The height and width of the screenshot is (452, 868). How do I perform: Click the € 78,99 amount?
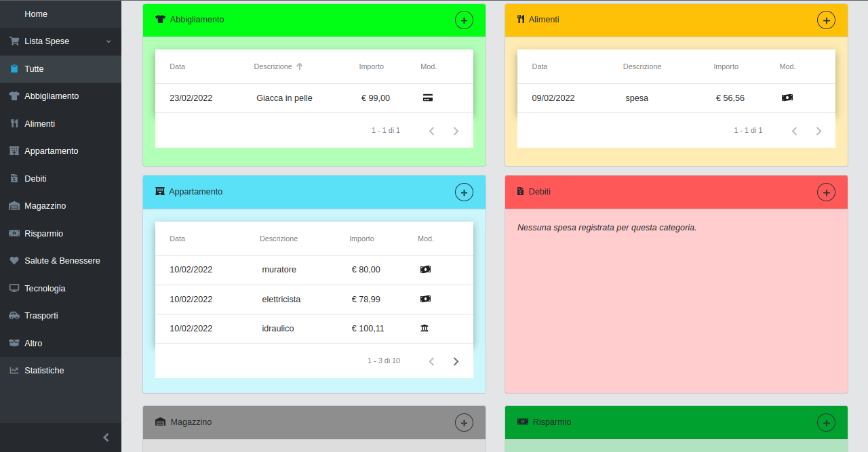366,300
